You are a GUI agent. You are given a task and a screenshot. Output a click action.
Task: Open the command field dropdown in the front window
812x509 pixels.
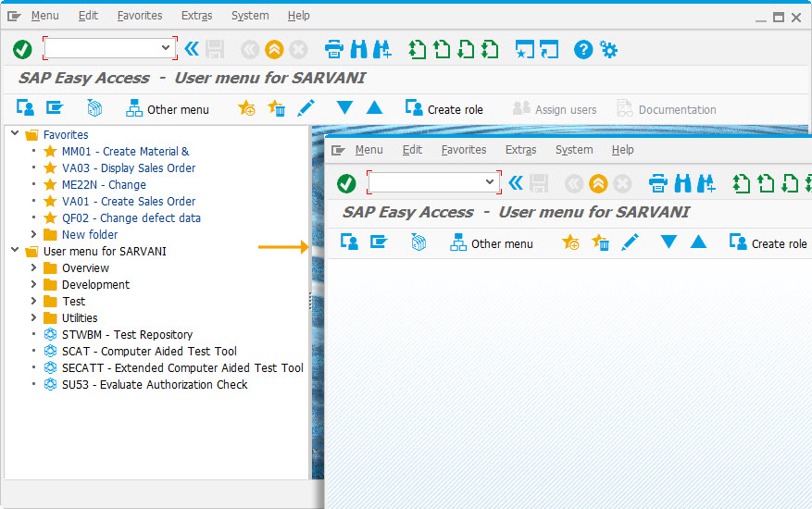pyautogui.click(x=490, y=181)
